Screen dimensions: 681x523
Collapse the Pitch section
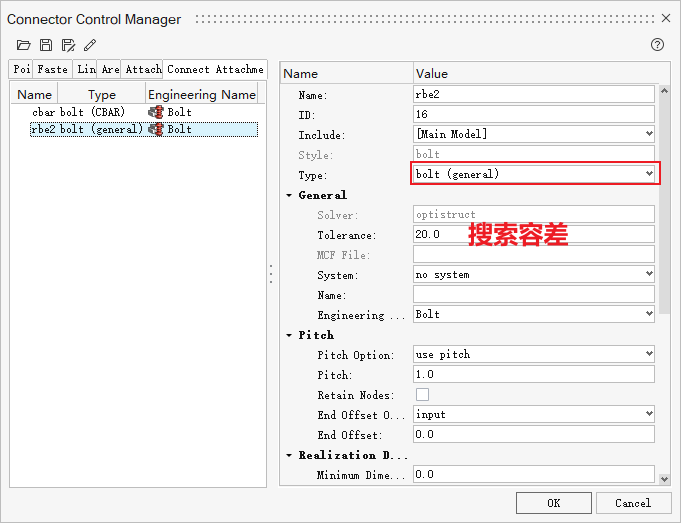[x=289, y=335]
